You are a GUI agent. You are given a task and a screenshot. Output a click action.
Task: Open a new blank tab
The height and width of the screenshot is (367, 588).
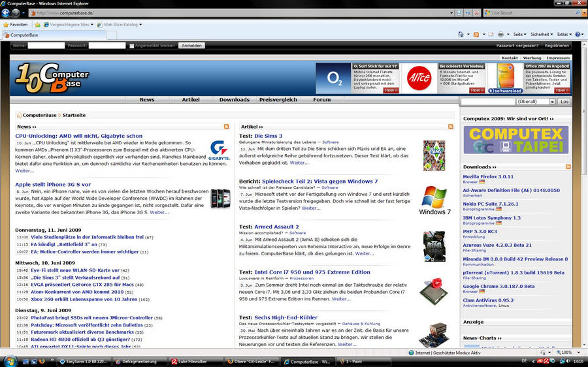pyautogui.click(x=112, y=35)
